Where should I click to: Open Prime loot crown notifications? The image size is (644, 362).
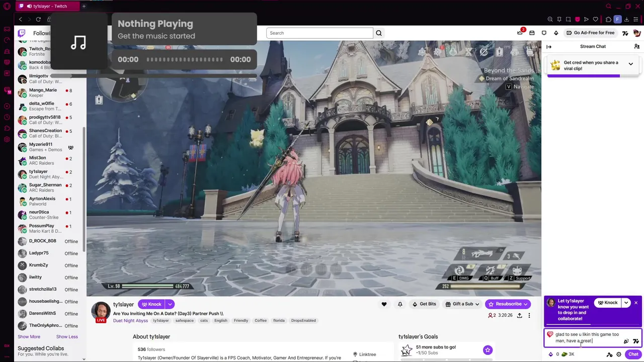(520, 33)
